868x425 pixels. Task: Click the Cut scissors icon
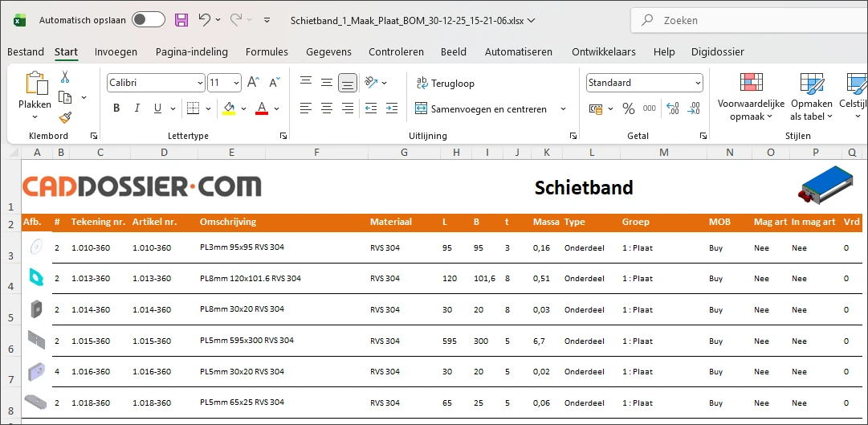pyautogui.click(x=65, y=77)
